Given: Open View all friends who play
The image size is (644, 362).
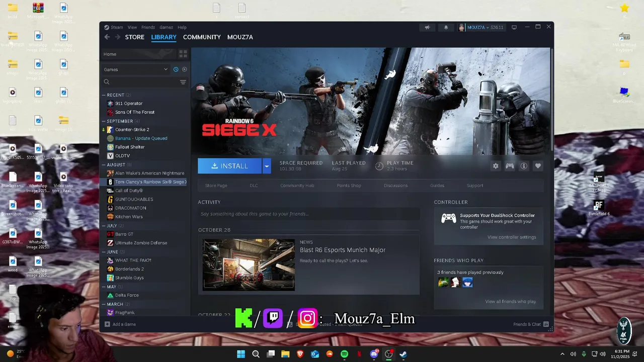Looking at the screenshot, I should coord(510,302).
